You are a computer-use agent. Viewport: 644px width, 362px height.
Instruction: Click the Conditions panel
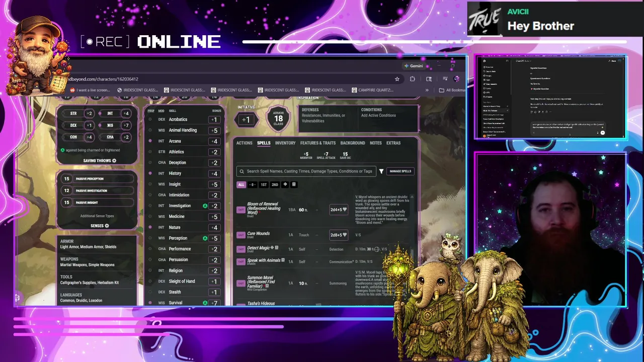point(388,118)
